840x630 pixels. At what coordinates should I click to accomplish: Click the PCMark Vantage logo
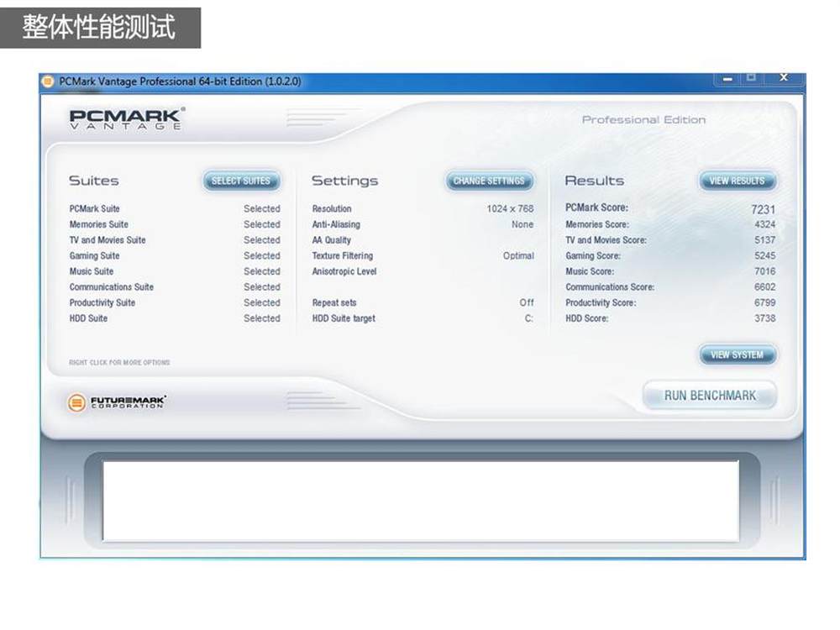[128, 118]
